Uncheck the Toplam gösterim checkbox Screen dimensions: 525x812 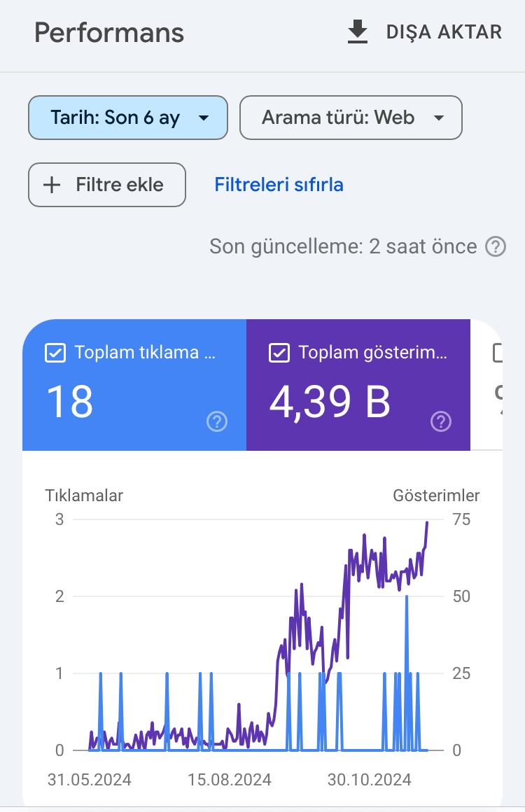click(x=279, y=353)
